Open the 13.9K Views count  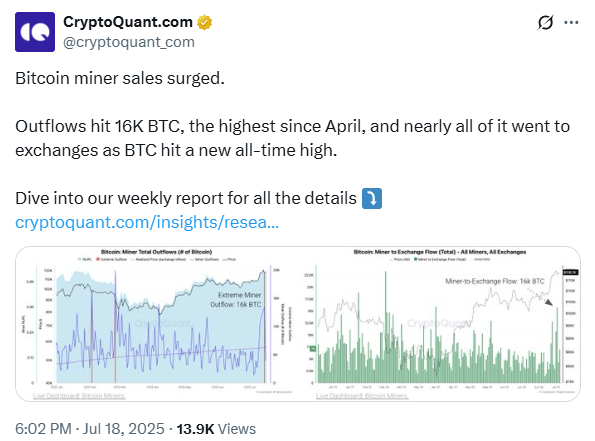[216, 429]
